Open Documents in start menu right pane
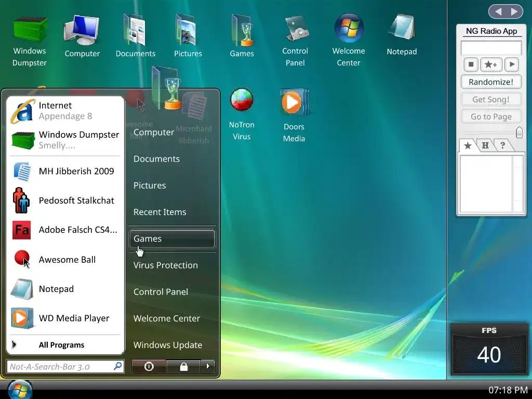The image size is (532, 399). [x=172, y=158]
